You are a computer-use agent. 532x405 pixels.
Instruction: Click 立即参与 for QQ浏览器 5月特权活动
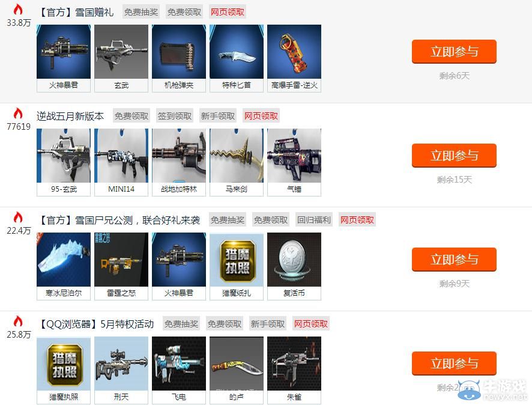pos(455,364)
